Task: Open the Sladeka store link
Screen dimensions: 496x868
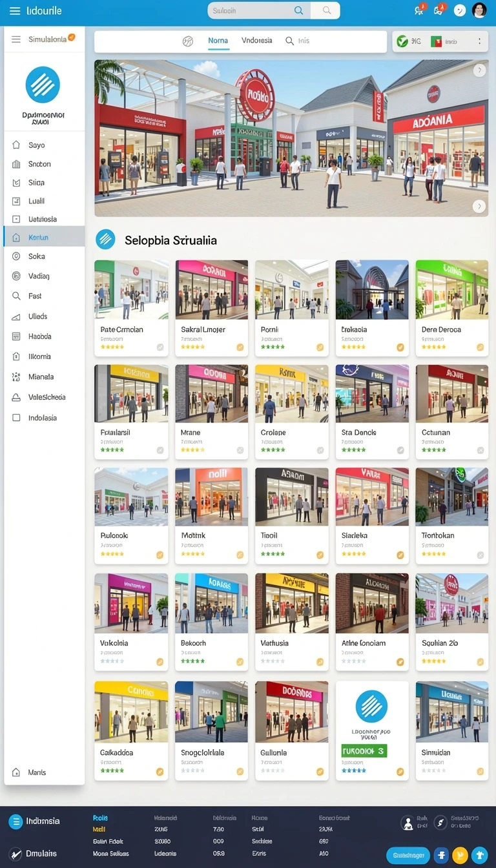Action: tap(355, 535)
